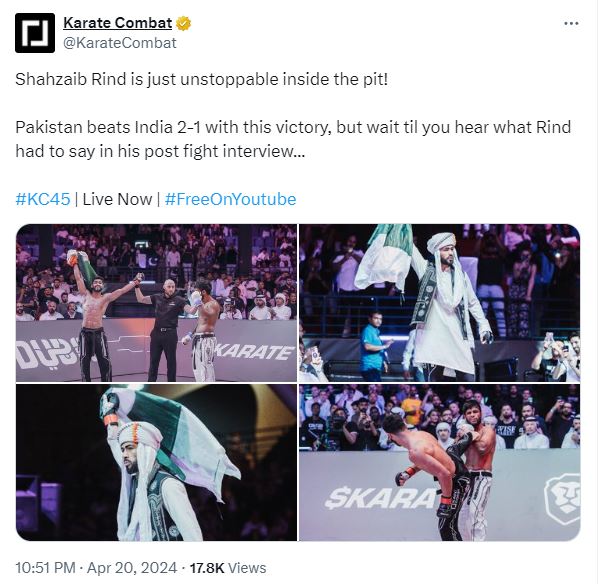Open Karate Combat profile avatar logo
Image resolution: width=601 pixels, height=584 pixels.
(x=35, y=33)
